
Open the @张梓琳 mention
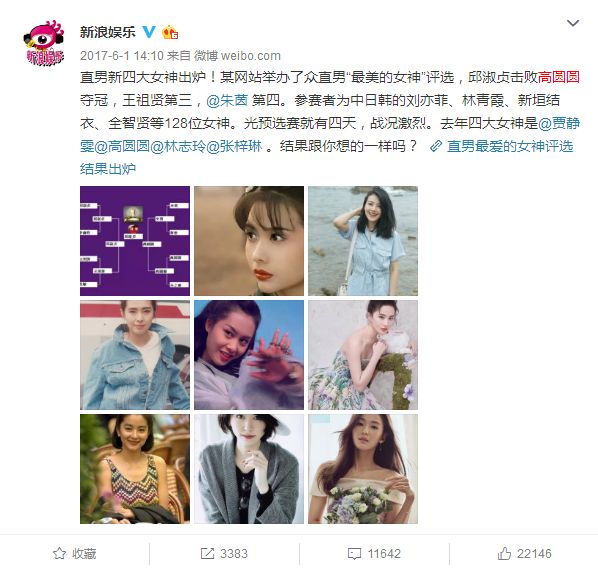[x=234, y=146]
